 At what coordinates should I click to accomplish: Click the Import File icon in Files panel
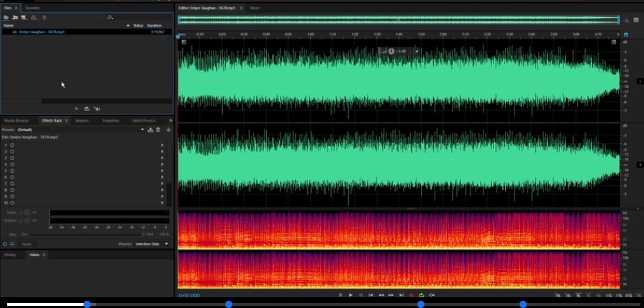point(15,17)
